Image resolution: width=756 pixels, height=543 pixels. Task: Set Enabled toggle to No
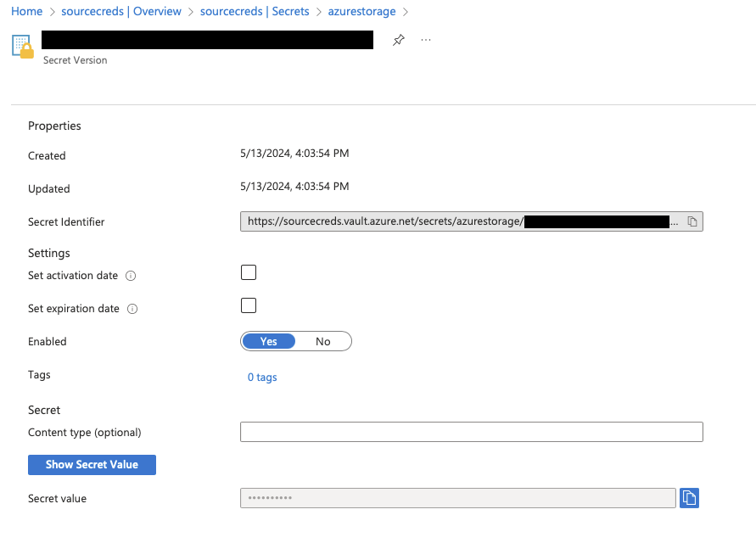[x=322, y=341]
